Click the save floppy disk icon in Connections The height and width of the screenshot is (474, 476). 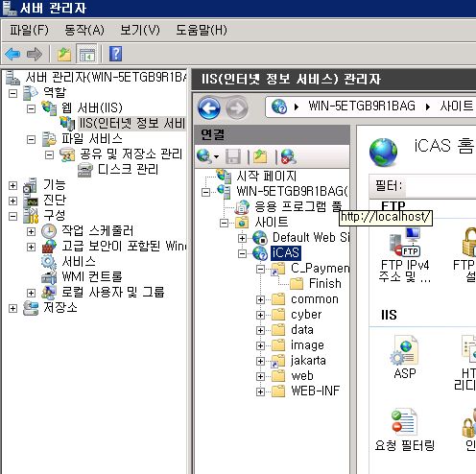233,156
